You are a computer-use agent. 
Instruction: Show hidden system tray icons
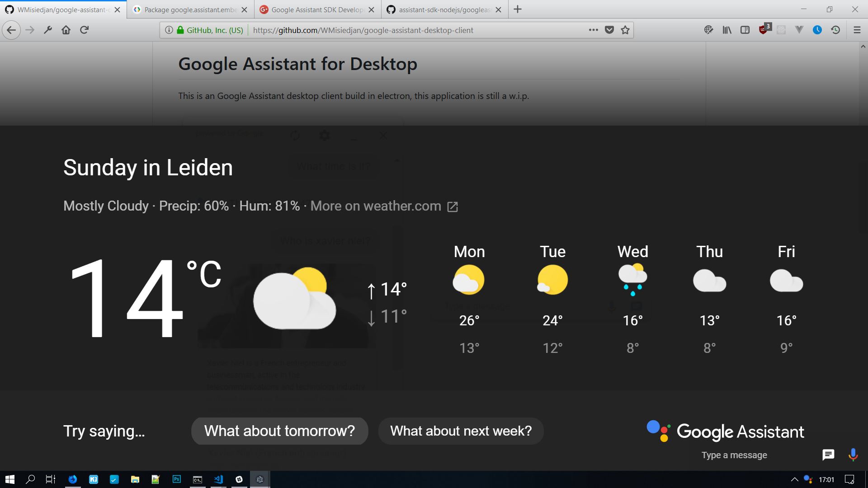(794, 479)
